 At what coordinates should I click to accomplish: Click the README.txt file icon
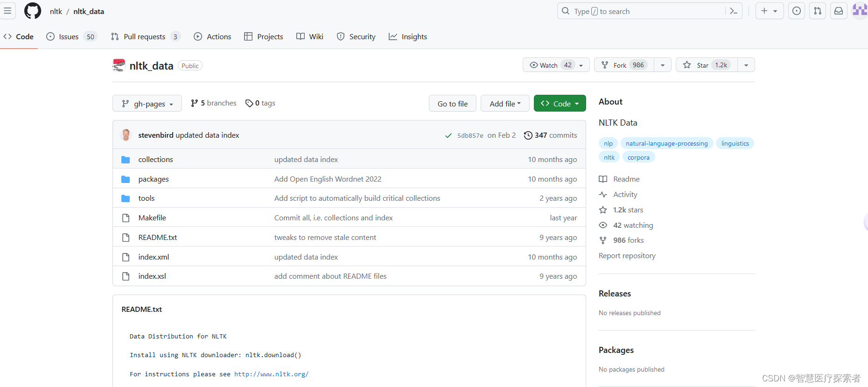coord(126,238)
